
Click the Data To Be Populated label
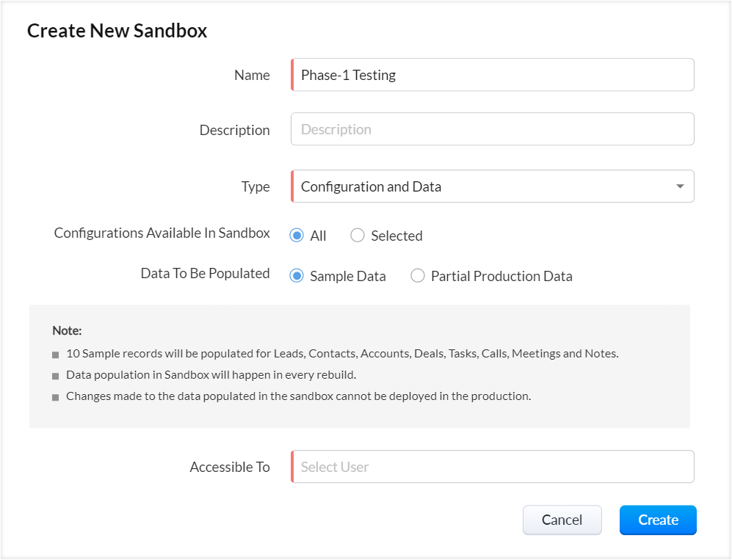[x=205, y=273]
